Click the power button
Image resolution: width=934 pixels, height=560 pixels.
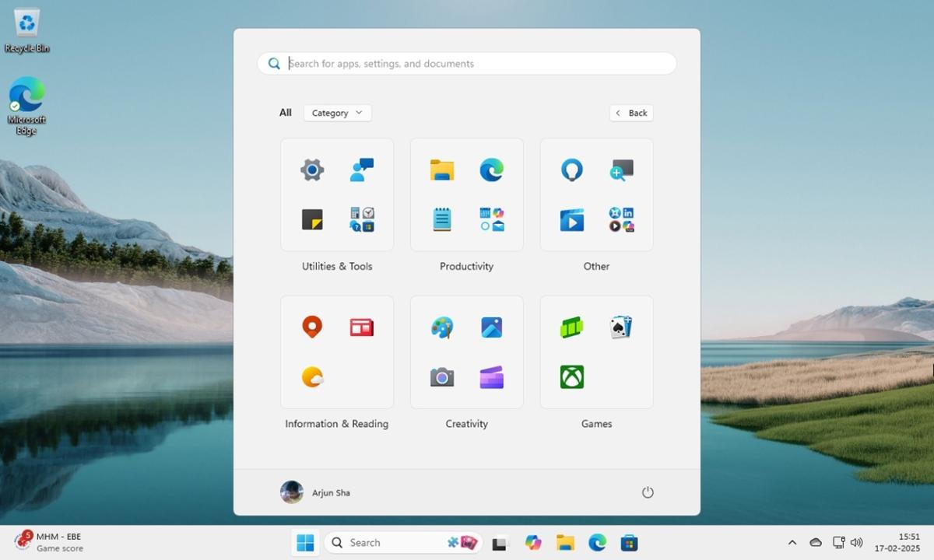648,492
